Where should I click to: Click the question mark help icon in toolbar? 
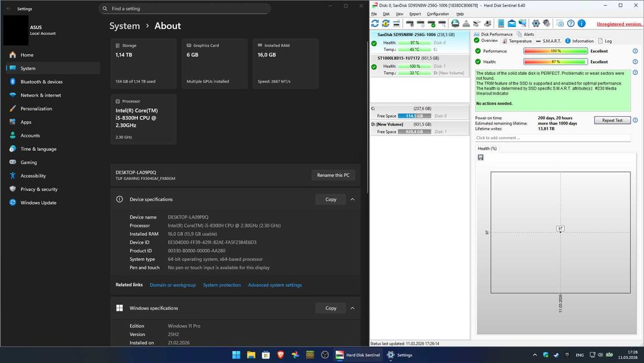click(x=571, y=23)
